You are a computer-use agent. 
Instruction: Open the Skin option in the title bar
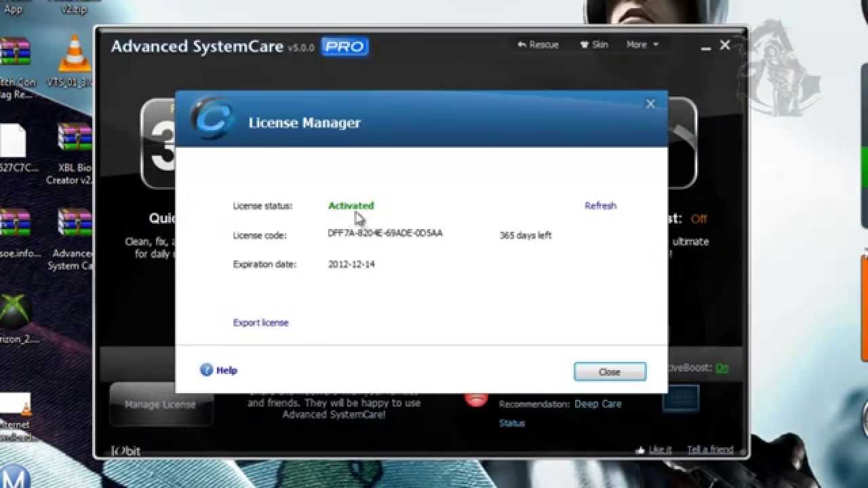pyautogui.click(x=594, y=45)
